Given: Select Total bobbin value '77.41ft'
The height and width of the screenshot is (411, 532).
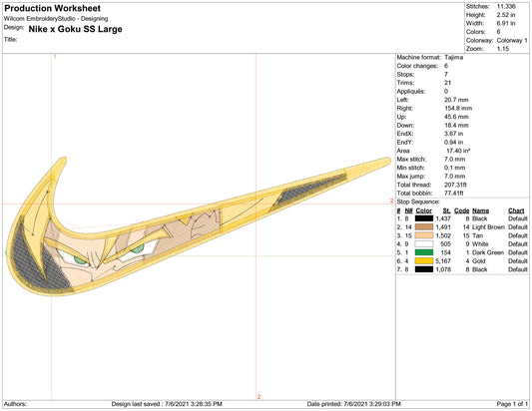Looking at the screenshot, I should (454, 193).
